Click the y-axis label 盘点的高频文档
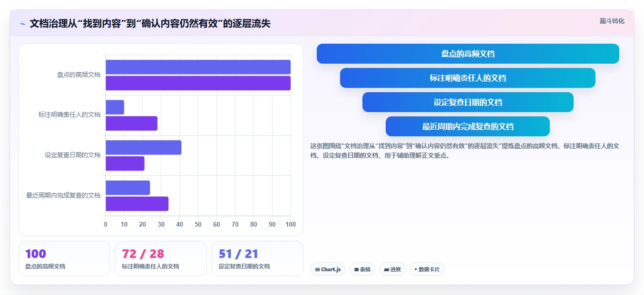 click(78, 75)
